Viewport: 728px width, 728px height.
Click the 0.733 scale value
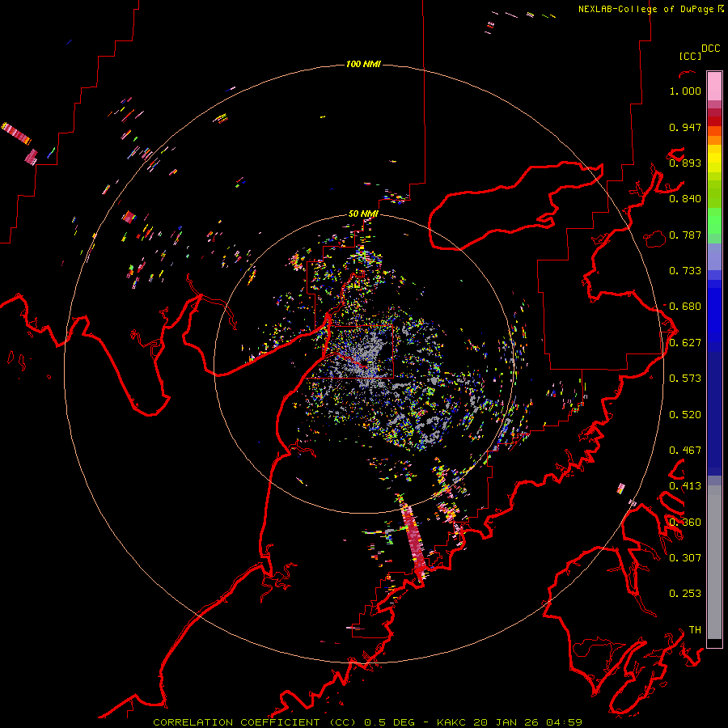[x=685, y=271]
